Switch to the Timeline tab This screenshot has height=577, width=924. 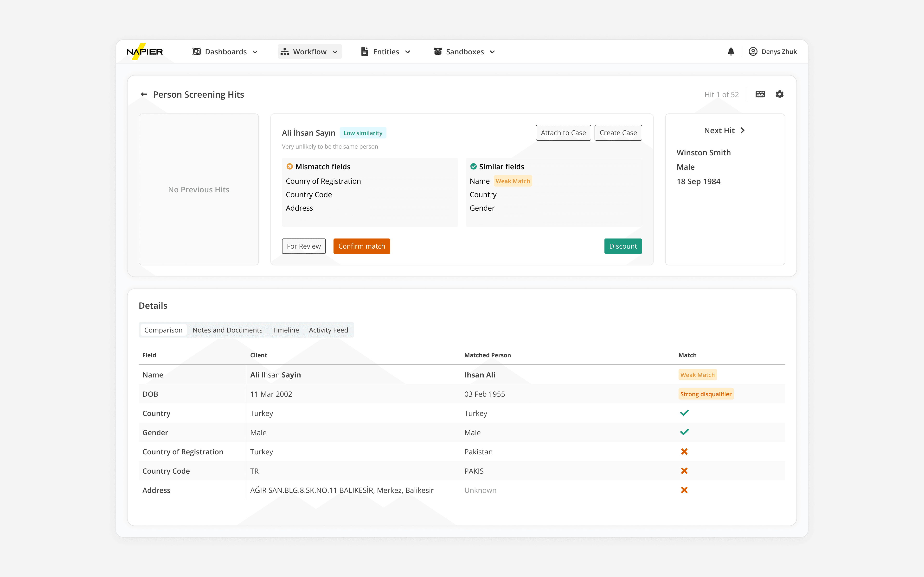[285, 330]
